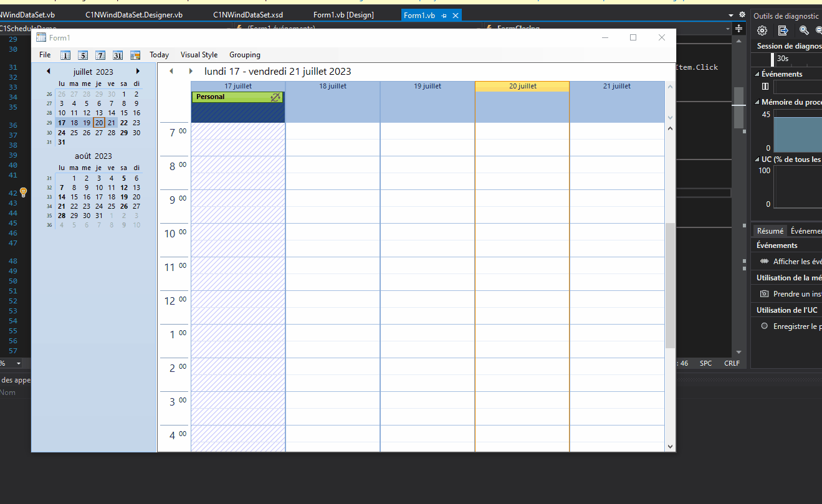Click the 10 00 time label

pyautogui.click(x=175, y=234)
